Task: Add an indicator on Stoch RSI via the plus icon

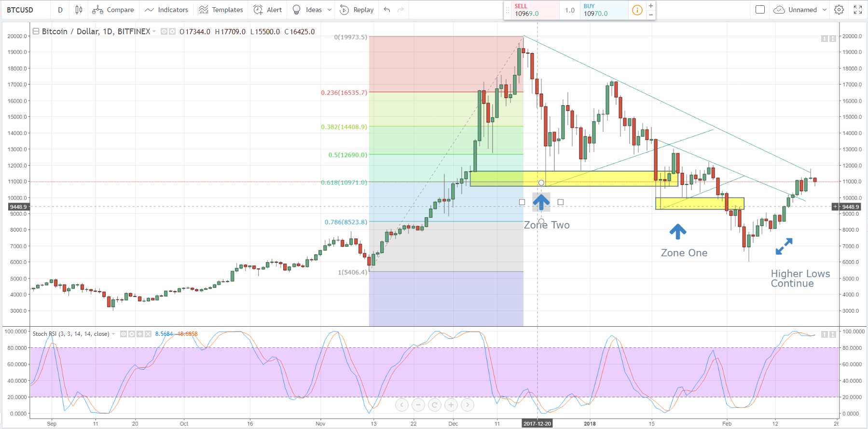Action: [x=140, y=334]
